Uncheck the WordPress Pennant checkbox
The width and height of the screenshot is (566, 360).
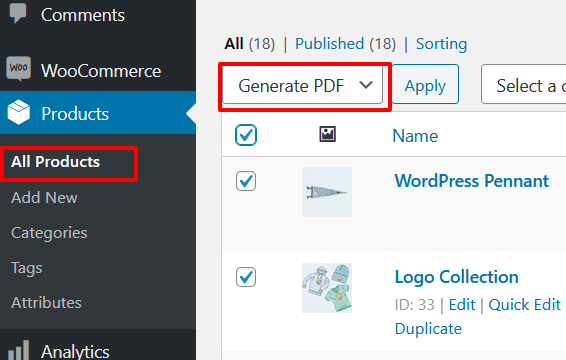click(246, 181)
